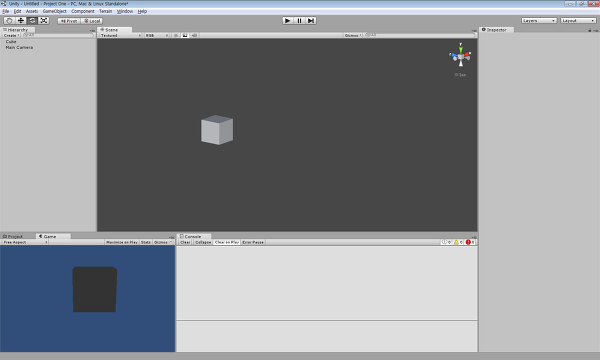Toggle Iso/Persp label under the gizmo
Image resolution: width=600 pixels, height=360 pixels.
460,75
